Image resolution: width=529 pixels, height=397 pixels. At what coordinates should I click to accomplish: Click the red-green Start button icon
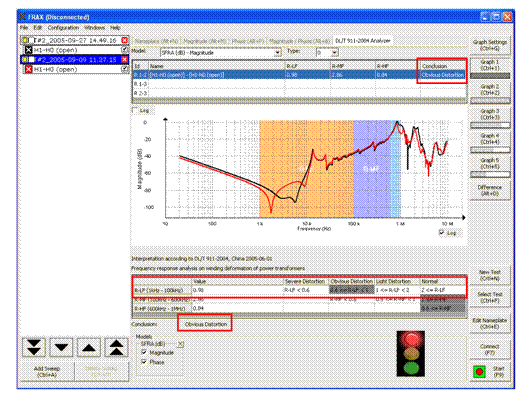tap(479, 372)
